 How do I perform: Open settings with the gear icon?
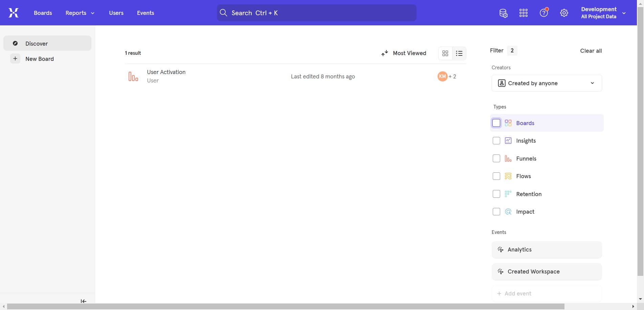click(x=563, y=13)
